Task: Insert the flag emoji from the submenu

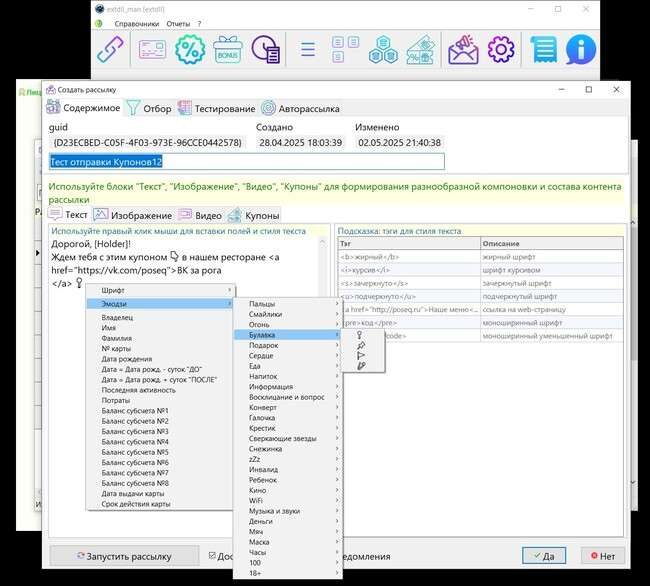Action: (x=361, y=355)
